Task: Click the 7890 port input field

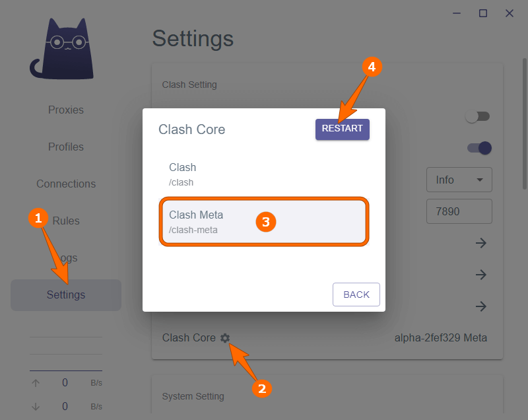Action: (x=459, y=211)
